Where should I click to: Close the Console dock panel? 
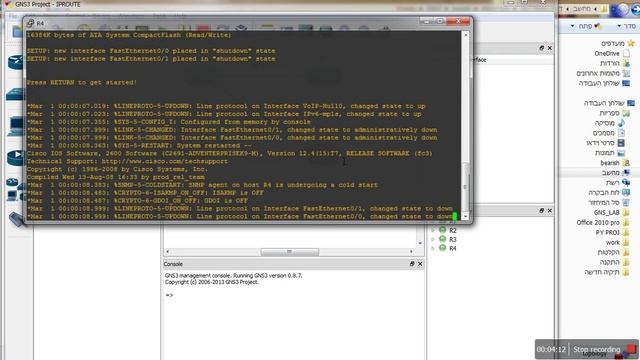tap(420, 264)
